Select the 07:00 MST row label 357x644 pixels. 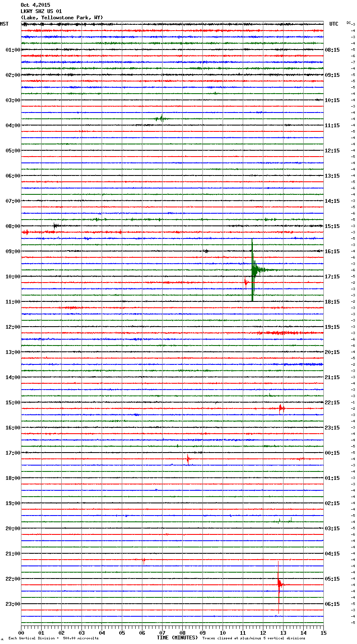point(13,201)
